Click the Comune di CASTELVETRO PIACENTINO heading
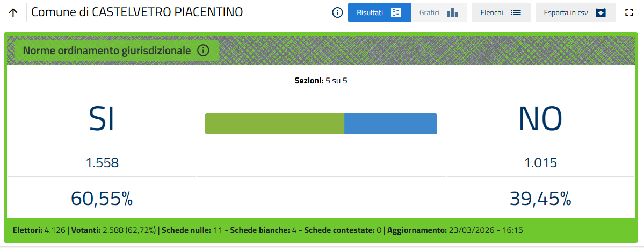Image resolution: width=644 pixels, height=248 pixels. 137,12
